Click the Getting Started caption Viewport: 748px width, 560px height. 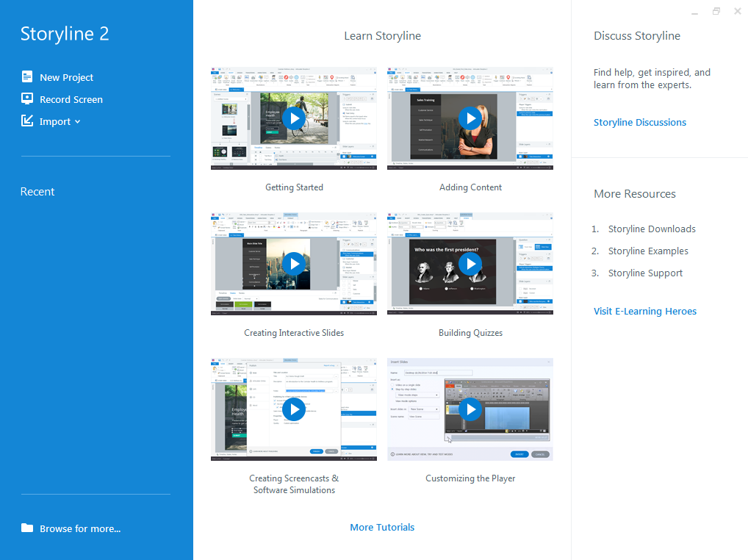pyautogui.click(x=294, y=187)
